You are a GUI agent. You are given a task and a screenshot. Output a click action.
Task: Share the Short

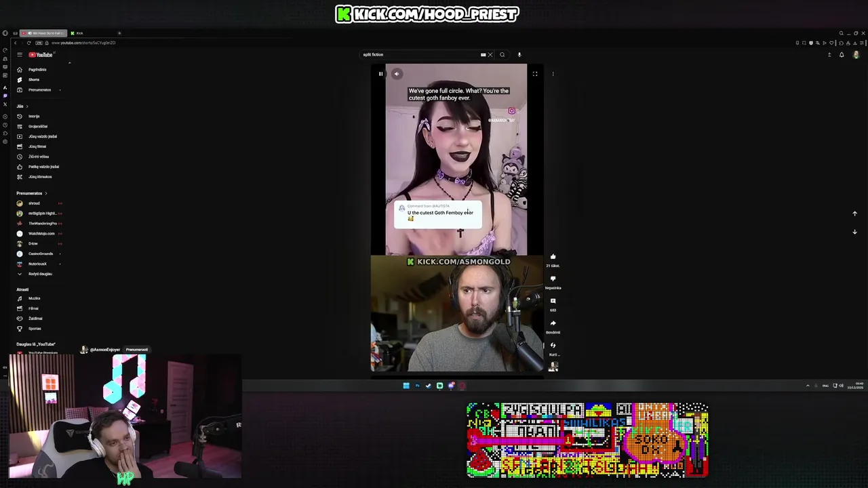click(x=553, y=323)
